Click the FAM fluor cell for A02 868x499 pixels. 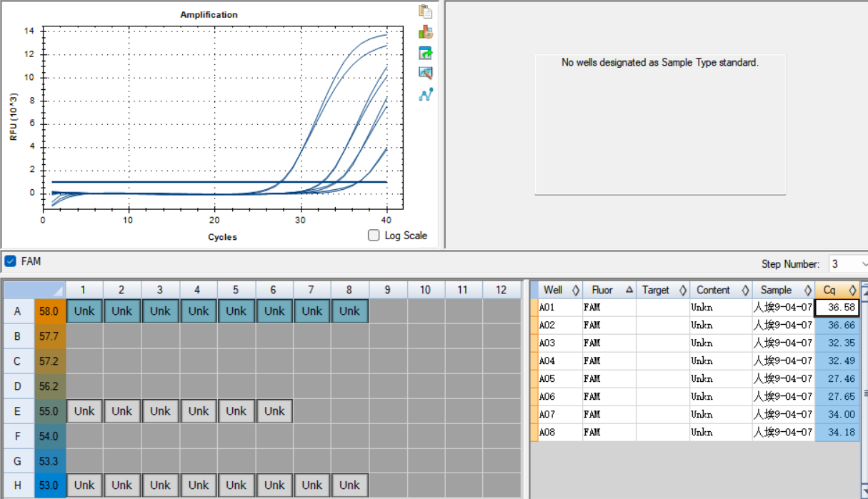(x=609, y=326)
